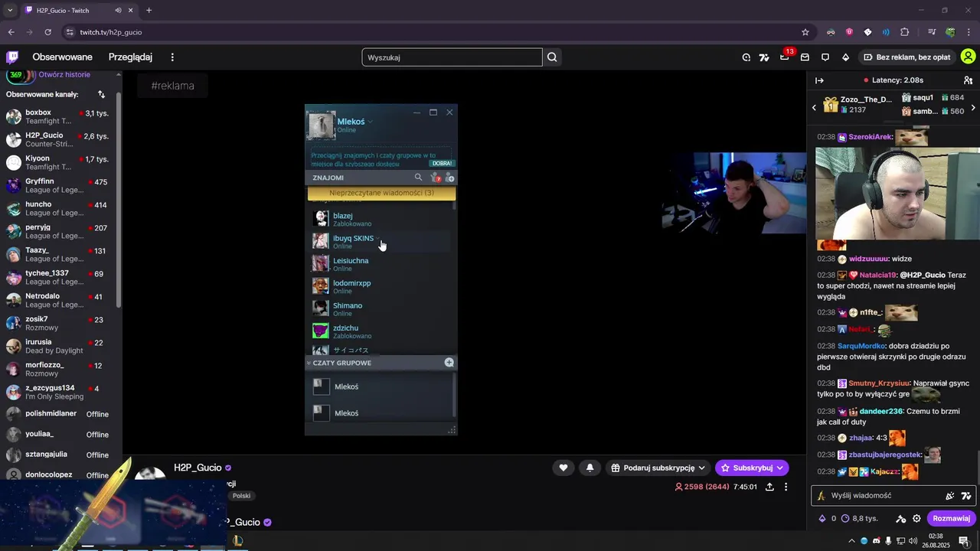Open Twitch notifications inbox with badge 13
The width and height of the screenshot is (980, 551).
784,57
